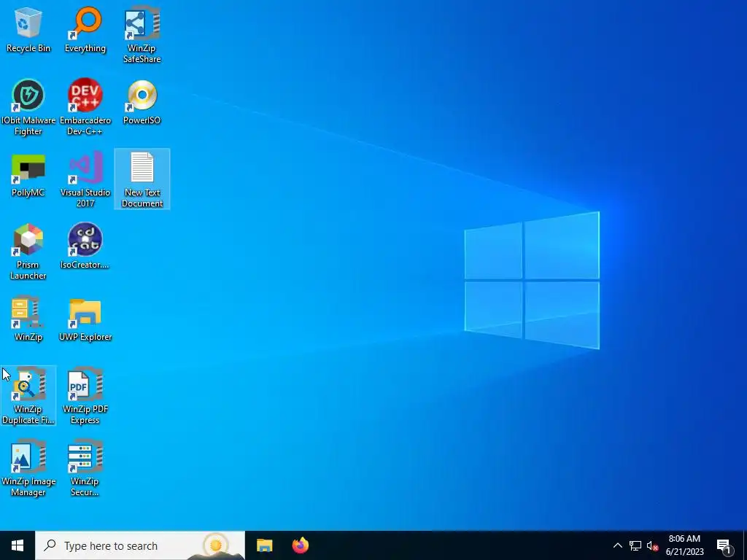The image size is (747, 560).
Task: Launch Firefox from the taskbar
Action: point(300,545)
